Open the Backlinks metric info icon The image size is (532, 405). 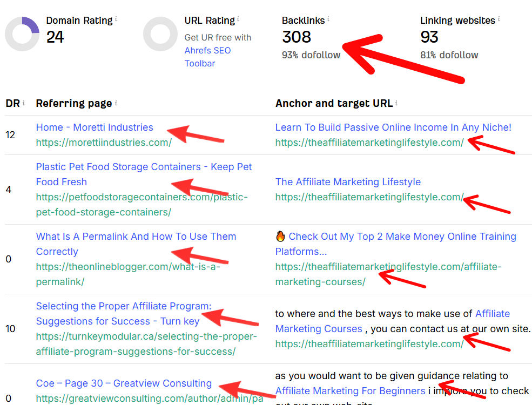click(x=329, y=18)
